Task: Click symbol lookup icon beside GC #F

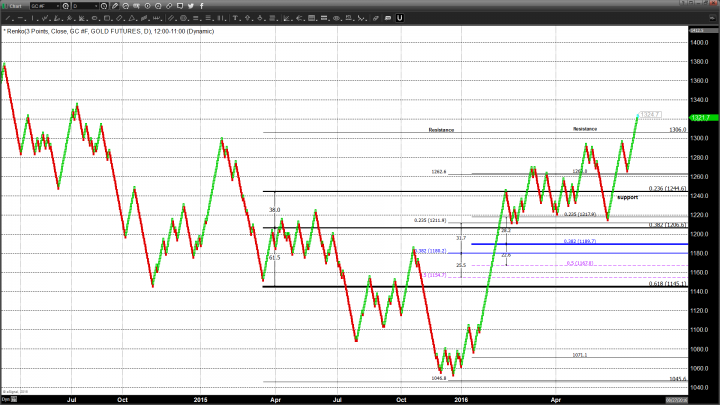Action: pos(66,6)
